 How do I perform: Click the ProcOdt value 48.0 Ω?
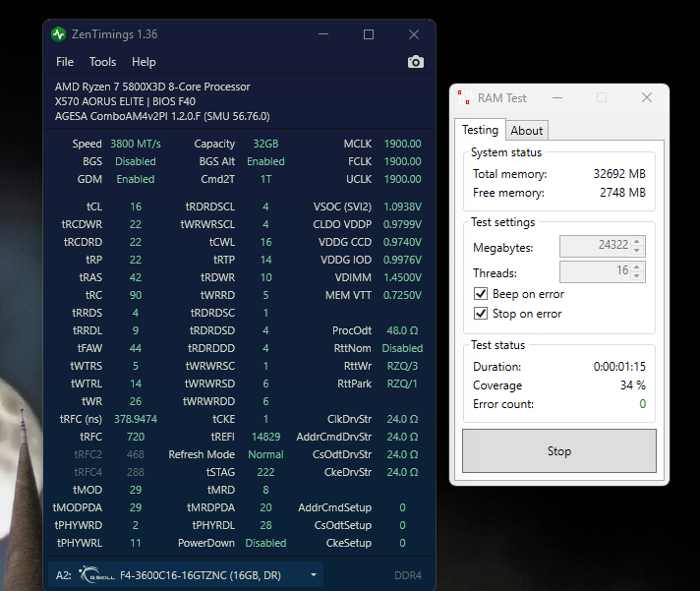click(402, 330)
